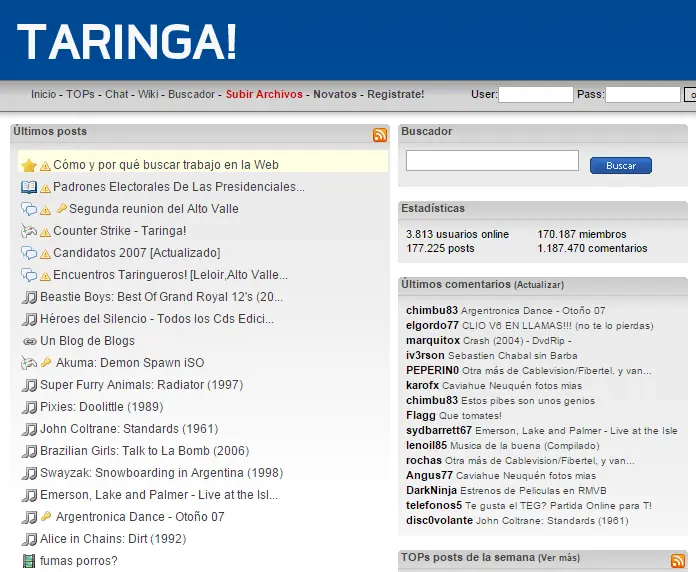Click the warning icon beside Padrones Electorales

45,188
